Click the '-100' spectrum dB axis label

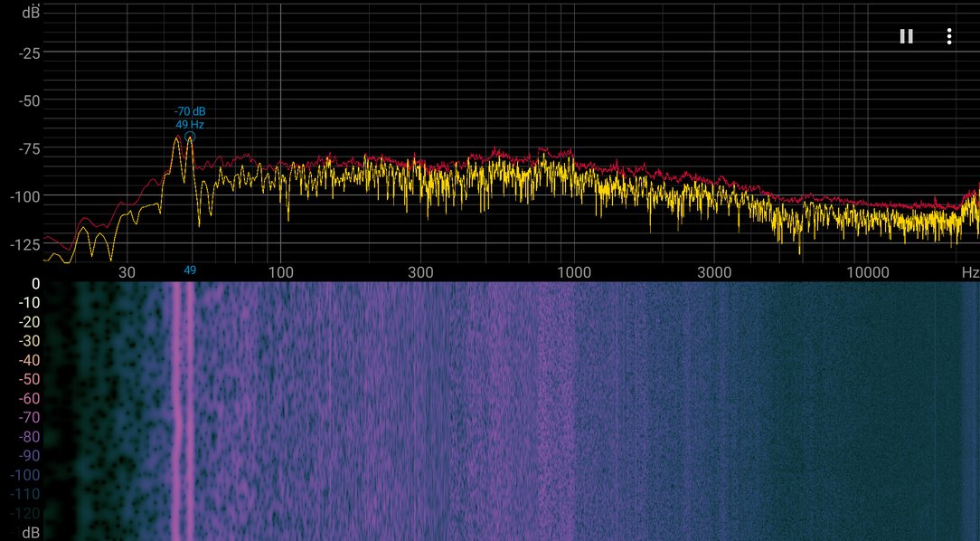pyautogui.click(x=25, y=196)
